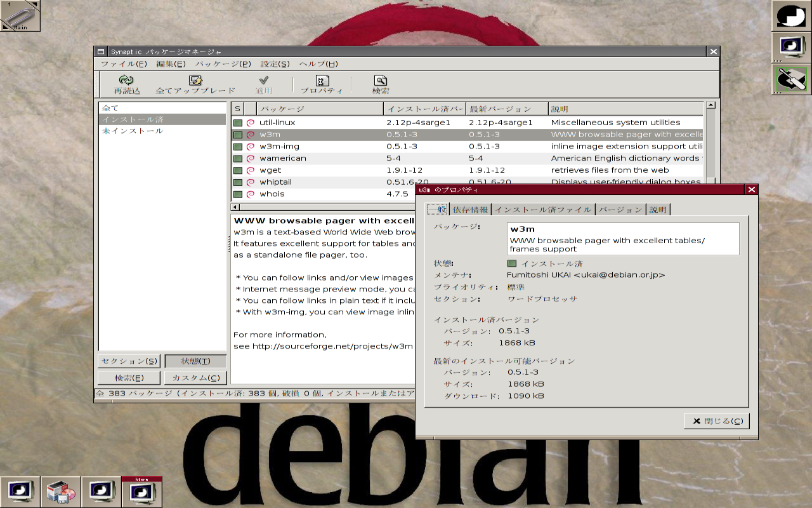
Task: Select the wamerican package name
Action: coord(283,158)
